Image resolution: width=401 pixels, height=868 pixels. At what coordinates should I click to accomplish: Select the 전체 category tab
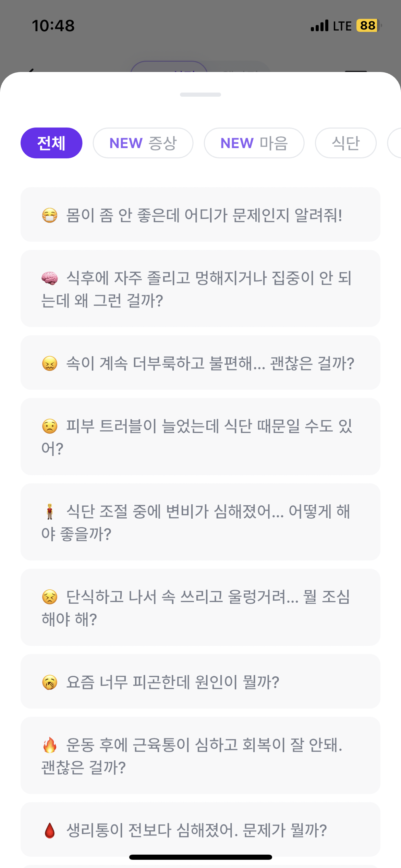click(x=51, y=143)
